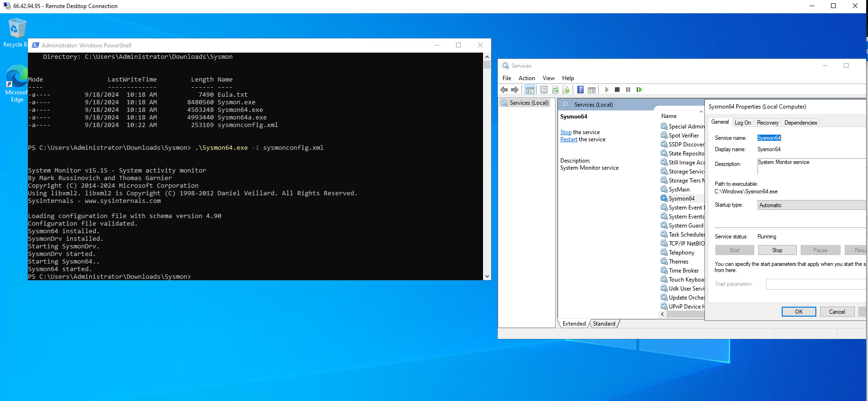This screenshot has width=868, height=401.
Task: Select the General tab in Sysmon64 Properties
Action: pyautogui.click(x=720, y=122)
